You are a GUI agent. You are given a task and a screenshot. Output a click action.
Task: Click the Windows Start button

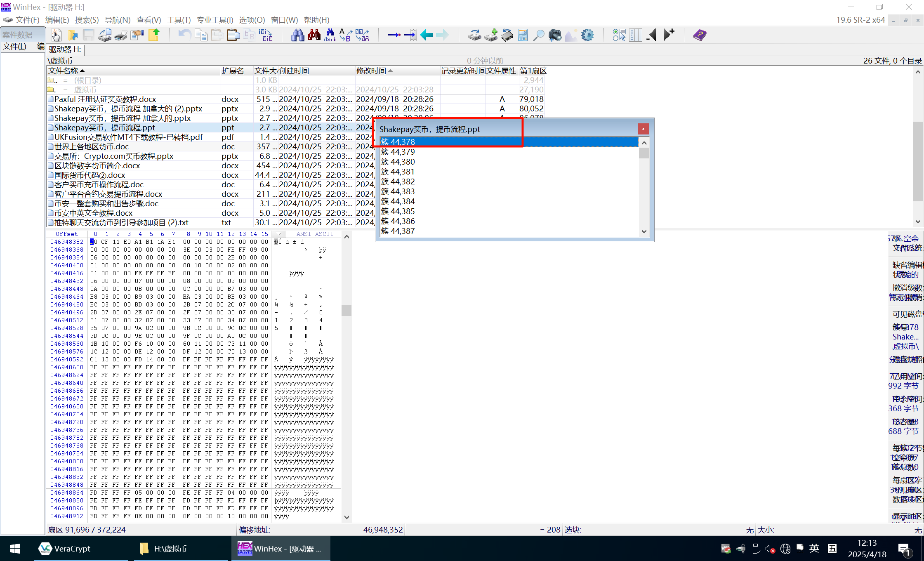(x=15, y=549)
